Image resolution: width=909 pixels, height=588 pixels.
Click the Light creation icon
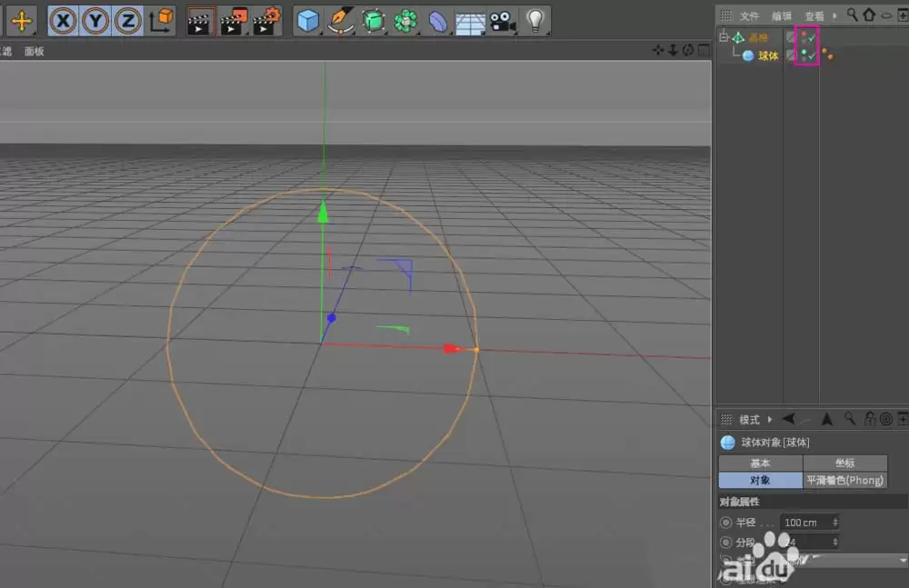[x=536, y=20]
